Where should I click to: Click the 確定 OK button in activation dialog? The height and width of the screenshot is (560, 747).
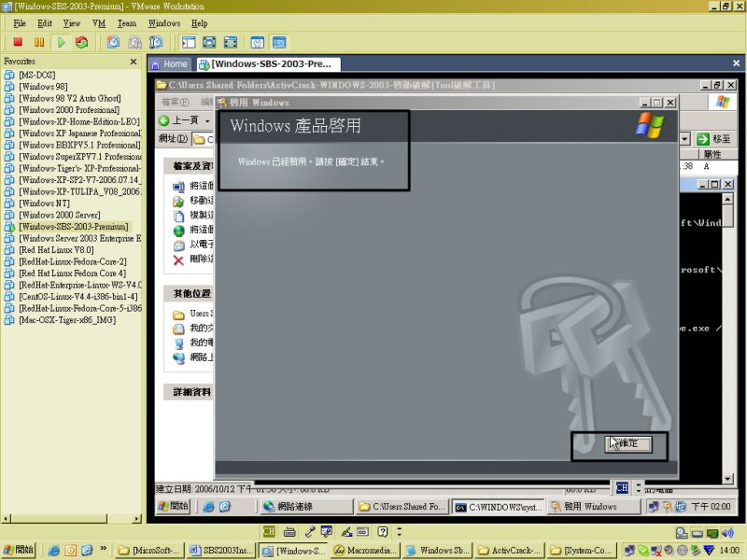pos(627,444)
